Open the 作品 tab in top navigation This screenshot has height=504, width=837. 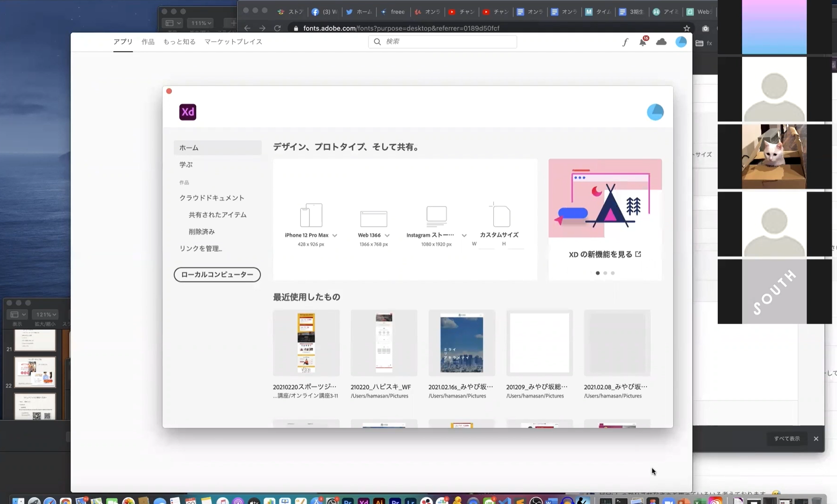pyautogui.click(x=148, y=42)
